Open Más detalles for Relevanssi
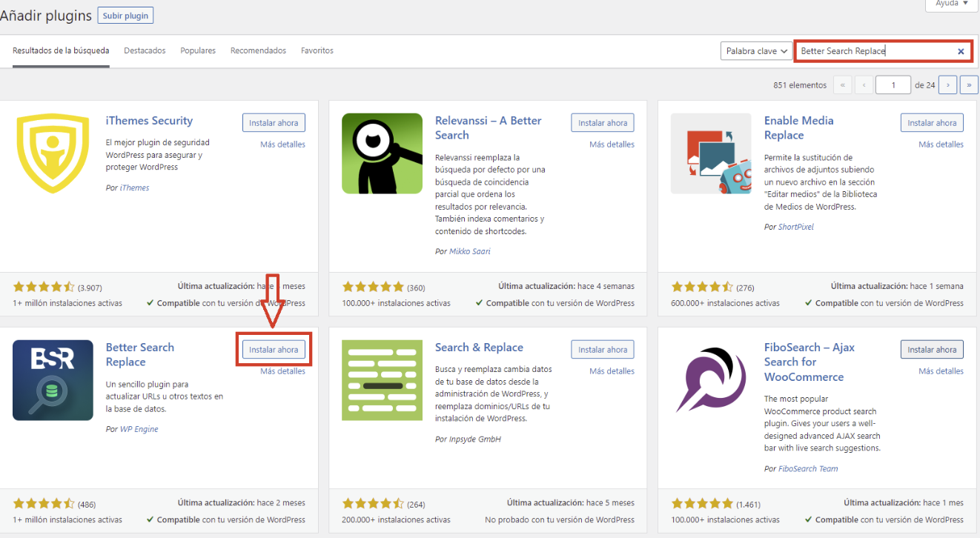The image size is (980, 538). (x=612, y=145)
